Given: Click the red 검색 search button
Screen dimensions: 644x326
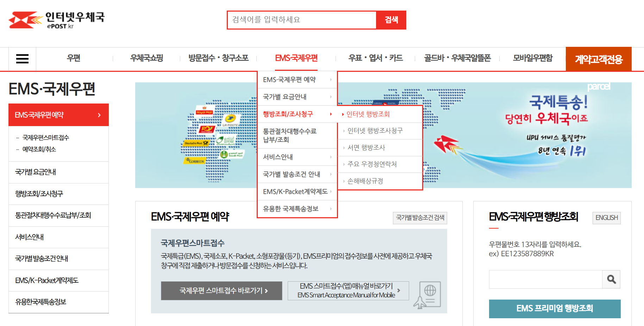Looking at the screenshot, I should pyautogui.click(x=391, y=20).
